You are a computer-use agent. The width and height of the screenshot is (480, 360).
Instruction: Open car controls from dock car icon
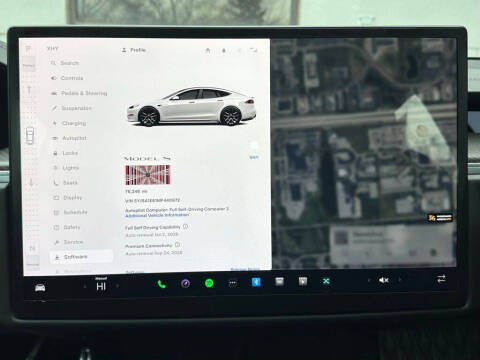click(x=40, y=287)
